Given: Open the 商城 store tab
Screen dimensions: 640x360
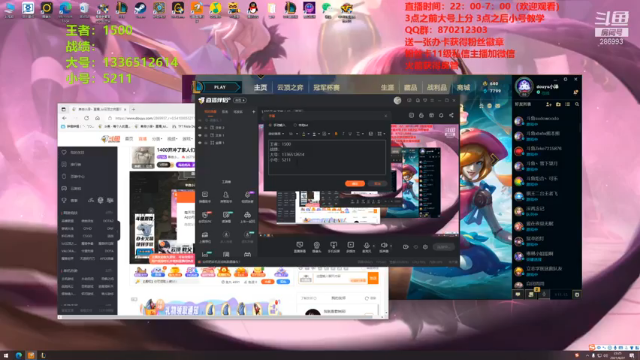Looking at the screenshot, I should tap(463, 87).
